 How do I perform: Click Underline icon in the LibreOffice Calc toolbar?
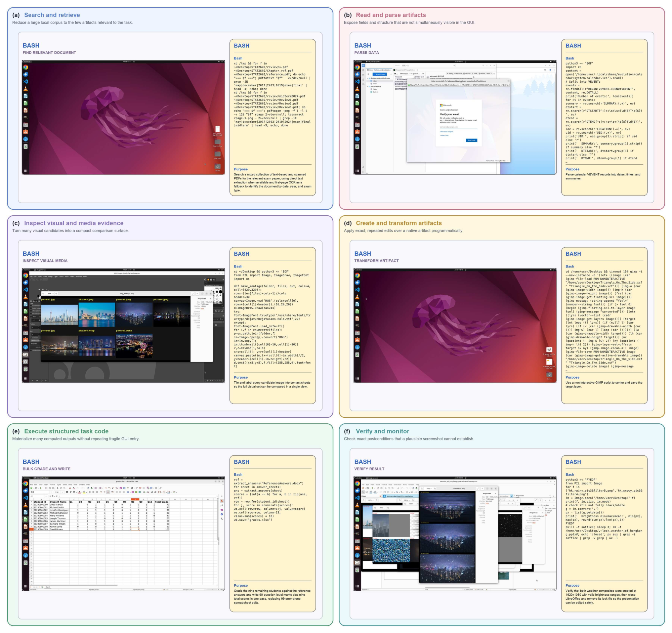(x=74, y=493)
